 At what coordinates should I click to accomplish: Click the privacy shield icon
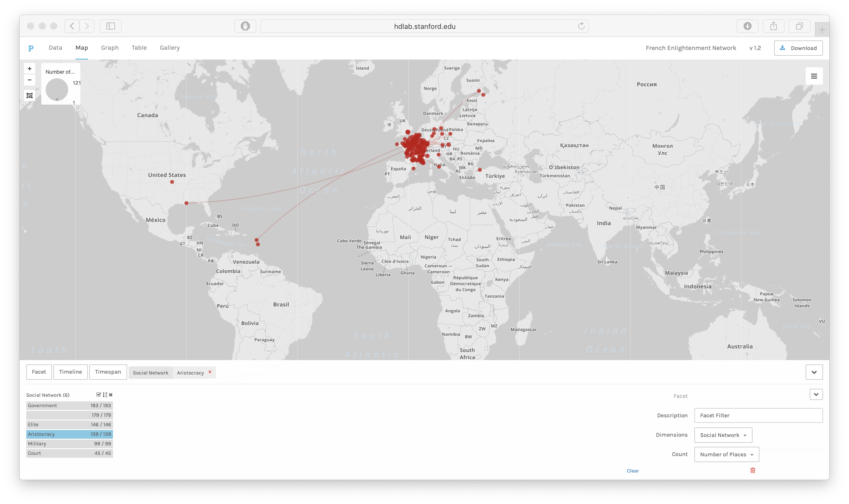point(245,26)
